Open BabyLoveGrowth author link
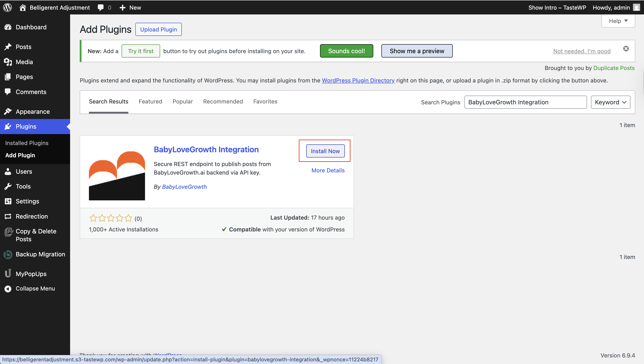The width and height of the screenshot is (644, 364). (x=184, y=187)
